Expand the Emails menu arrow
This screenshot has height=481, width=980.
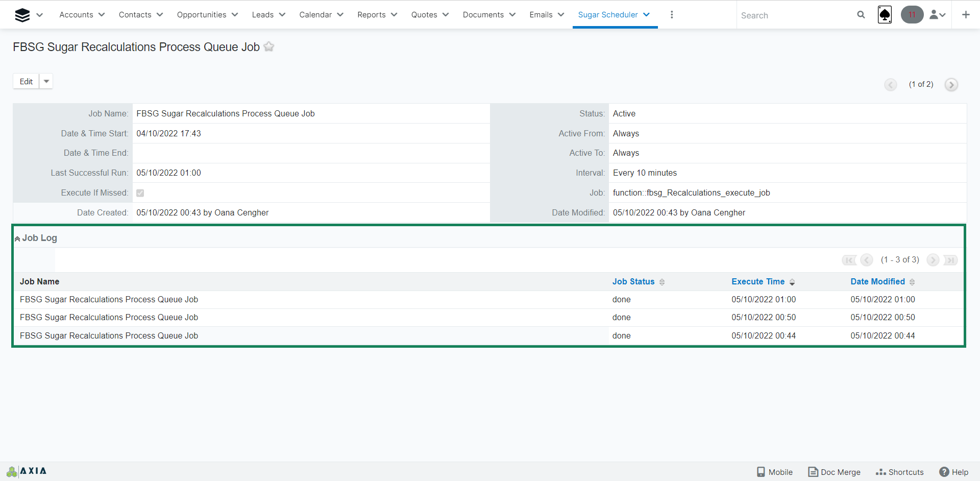561,15
